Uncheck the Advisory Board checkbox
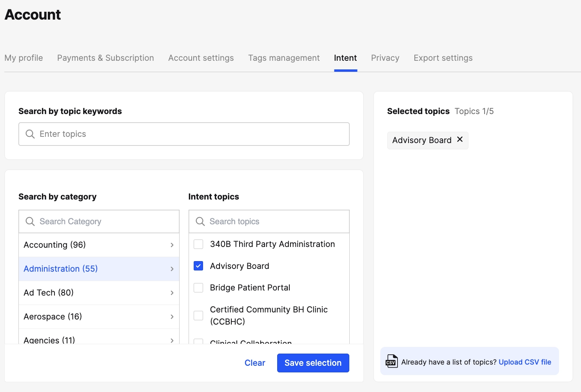 click(199, 266)
